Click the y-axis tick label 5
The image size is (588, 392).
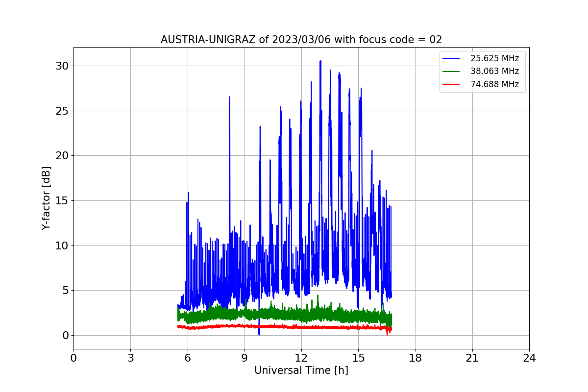point(65,291)
